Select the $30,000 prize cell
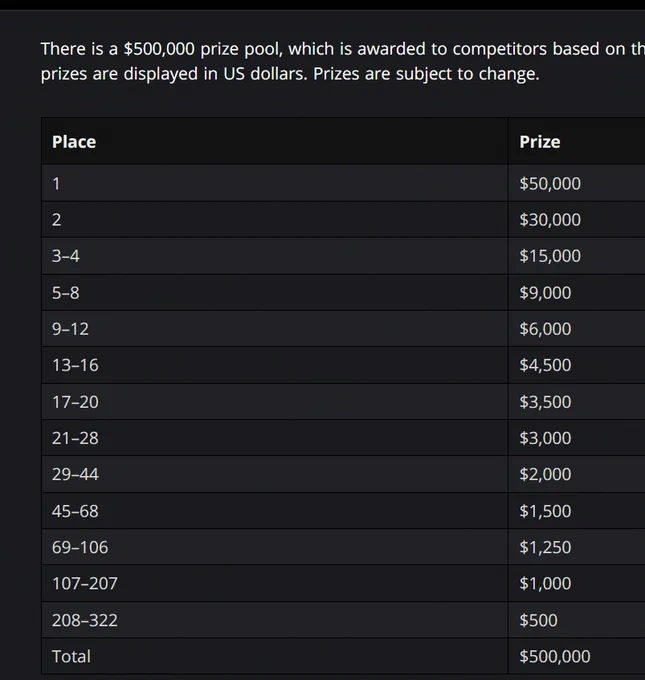Viewport: 645px width, 680px height. (550, 220)
